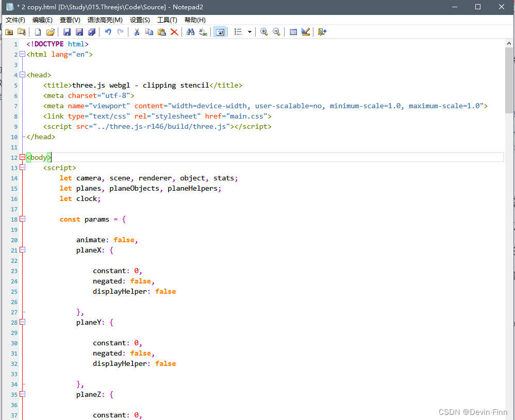Click the "<!DOCTYPE html>" line

(57, 44)
